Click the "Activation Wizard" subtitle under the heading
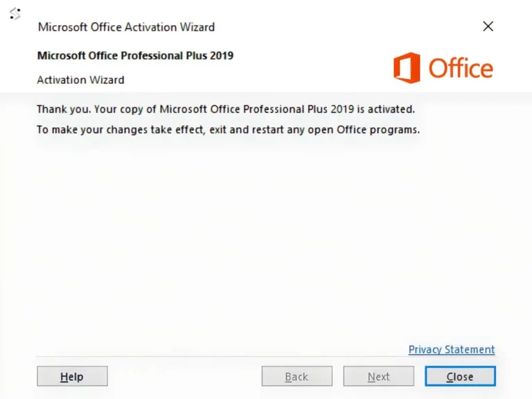This screenshot has width=532, height=399. coord(80,80)
